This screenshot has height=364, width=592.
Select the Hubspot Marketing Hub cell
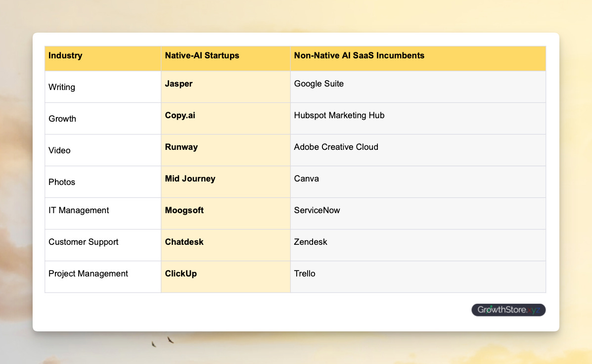coord(418,119)
